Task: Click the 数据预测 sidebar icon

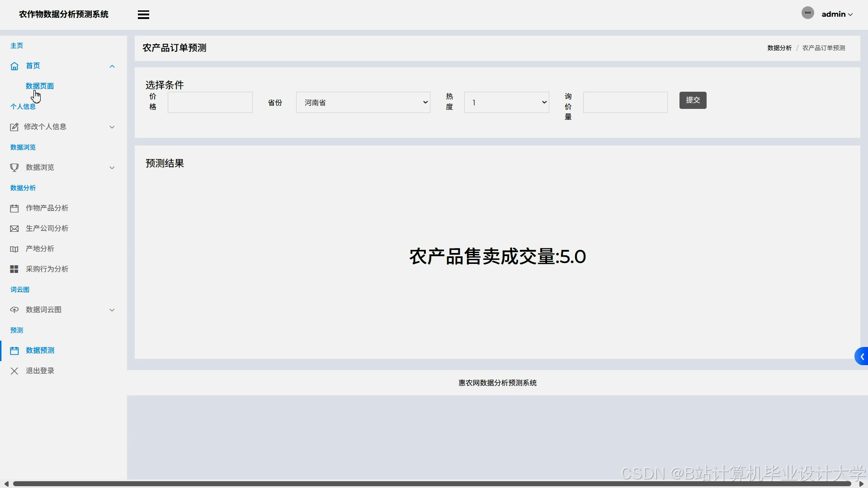Action: coord(14,350)
